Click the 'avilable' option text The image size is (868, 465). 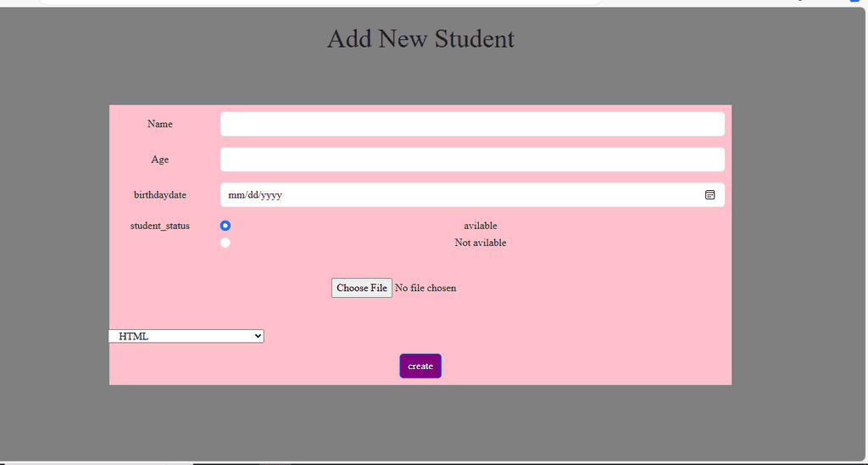click(x=481, y=226)
